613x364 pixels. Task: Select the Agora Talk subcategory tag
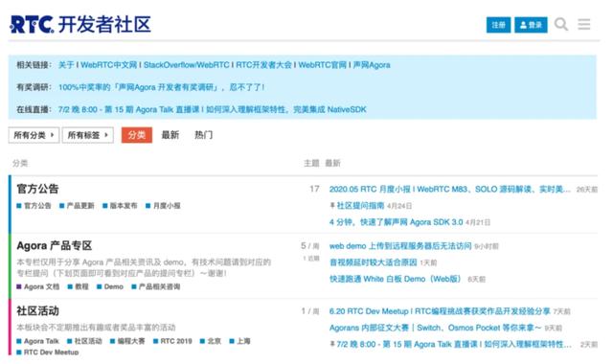[37, 341]
